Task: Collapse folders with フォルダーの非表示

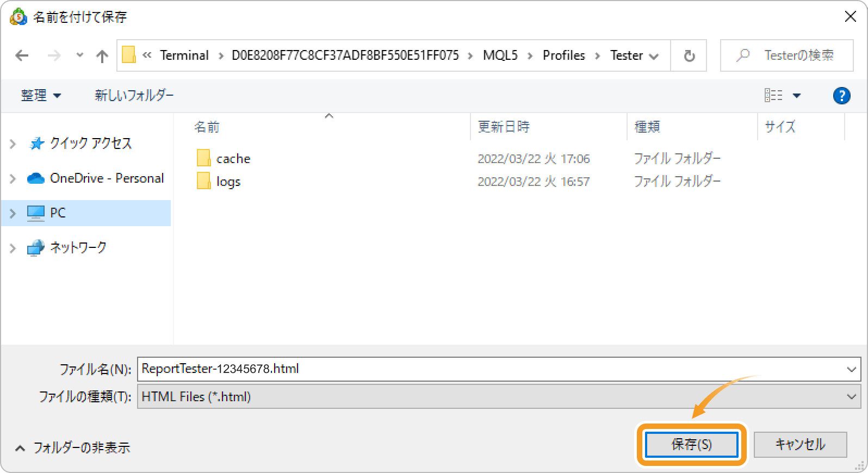Action: 73,448
